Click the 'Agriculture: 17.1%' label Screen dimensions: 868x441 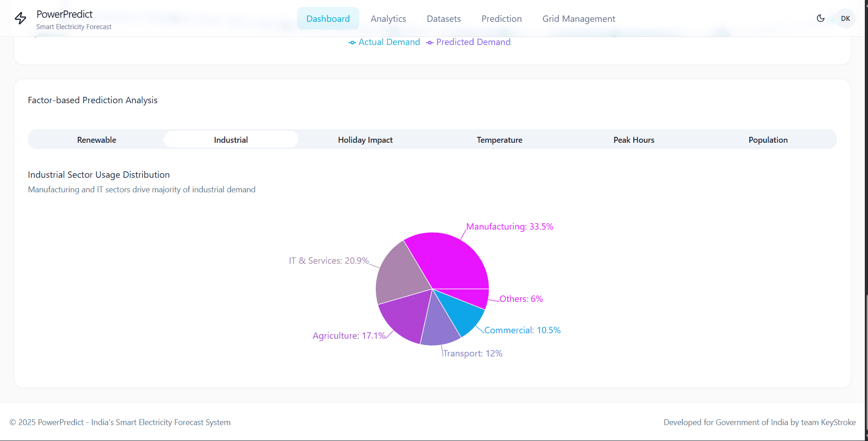349,336
